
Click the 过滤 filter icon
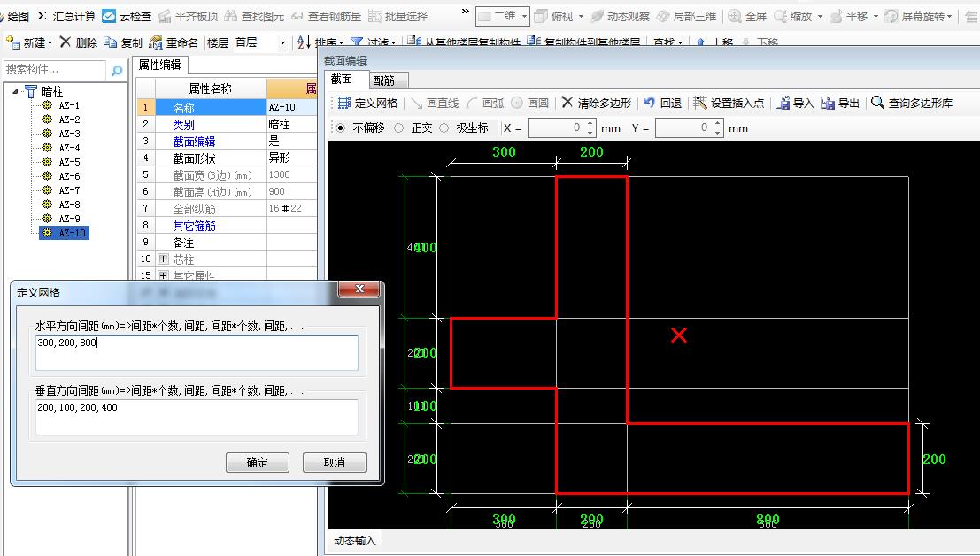tap(357, 42)
